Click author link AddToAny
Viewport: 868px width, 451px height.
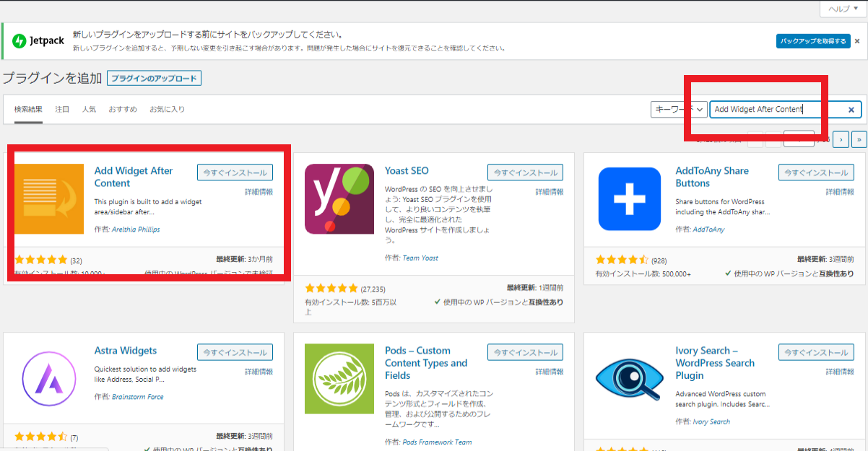point(708,229)
